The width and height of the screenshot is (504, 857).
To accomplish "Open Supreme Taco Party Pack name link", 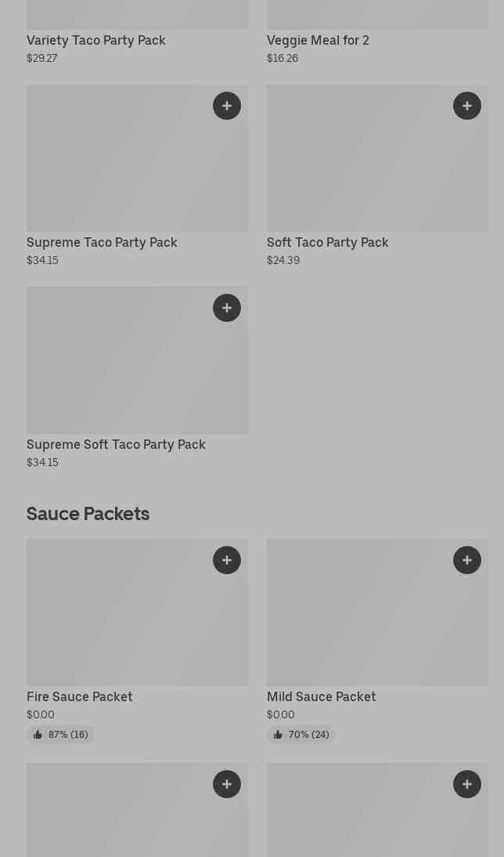I will pyautogui.click(x=102, y=242).
